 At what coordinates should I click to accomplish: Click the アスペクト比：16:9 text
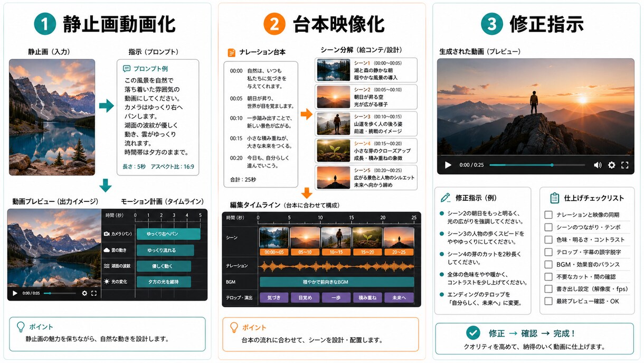point(172,166)
